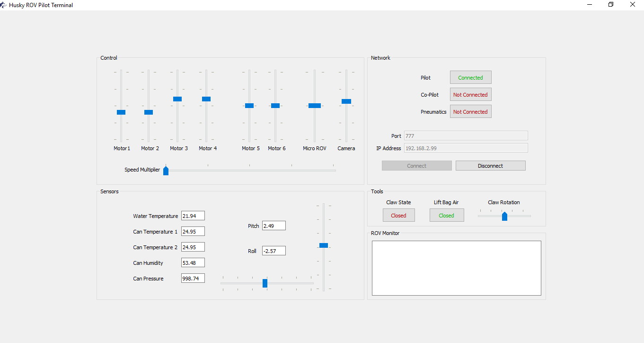Screen dimensions: 644x343
Task: Toggle the Lift Bag Air control
Action: (x=446, y=215)
